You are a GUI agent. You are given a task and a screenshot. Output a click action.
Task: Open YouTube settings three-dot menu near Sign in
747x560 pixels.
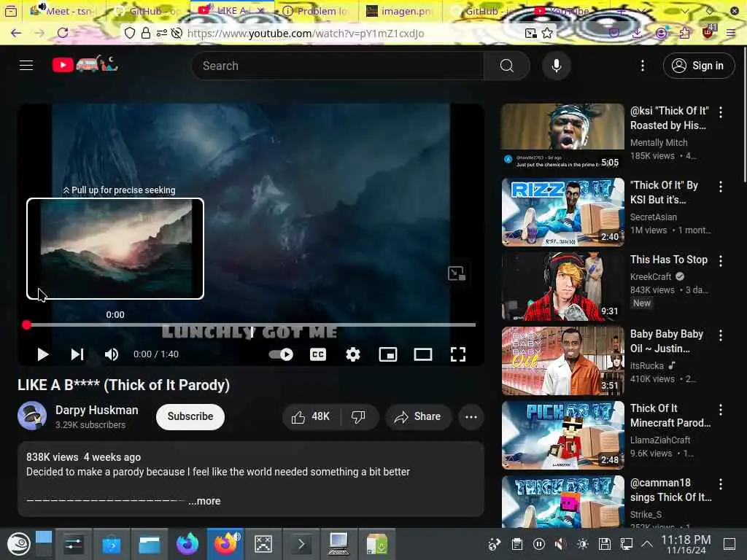[643, 66]
